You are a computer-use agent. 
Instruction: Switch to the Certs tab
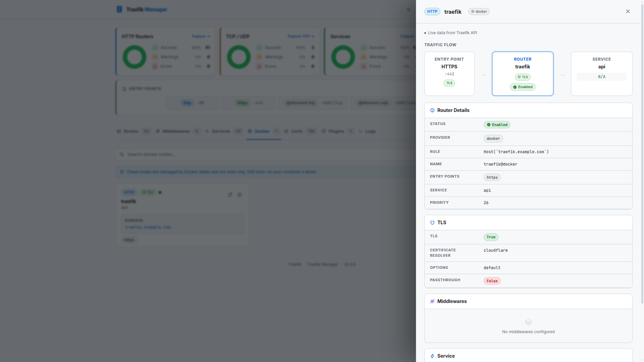point(297,131)
